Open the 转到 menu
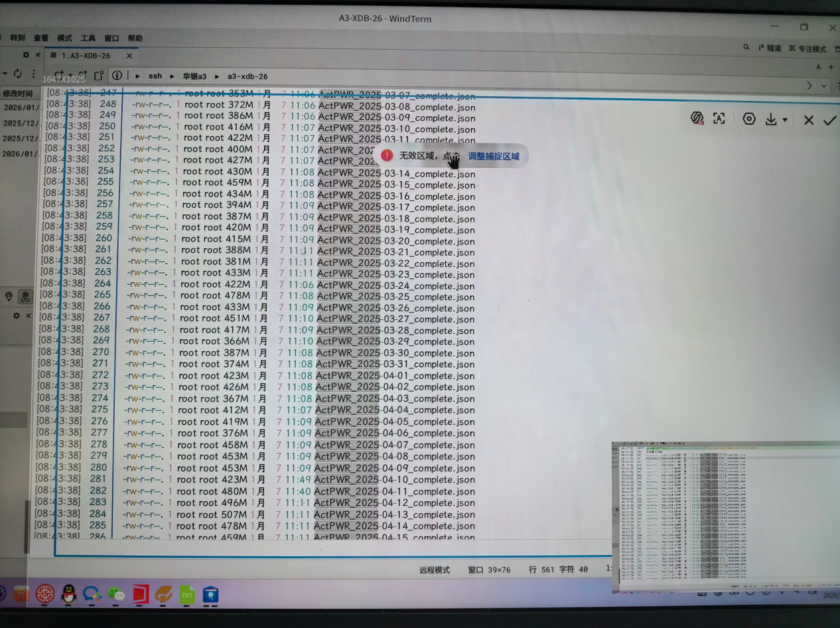This screenshot has height=628, width=840. click(18, 38)
